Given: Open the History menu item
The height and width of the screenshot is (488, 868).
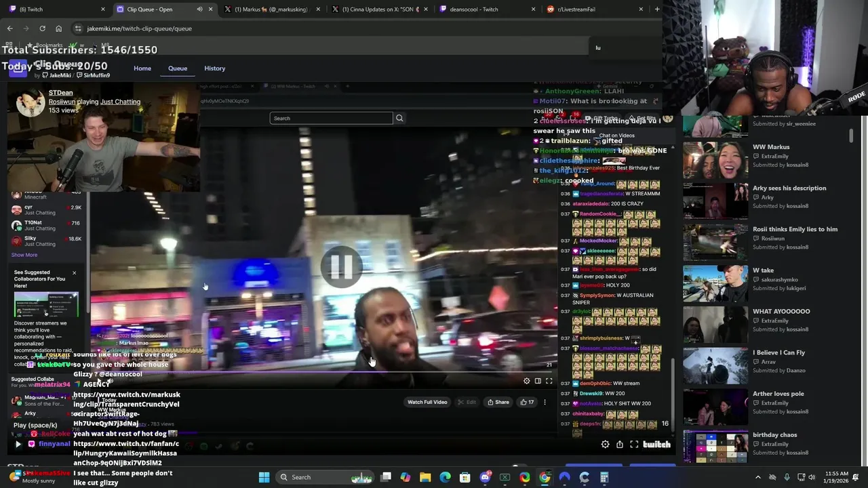Looking at the screenshot, I should [x=214, y=68].
